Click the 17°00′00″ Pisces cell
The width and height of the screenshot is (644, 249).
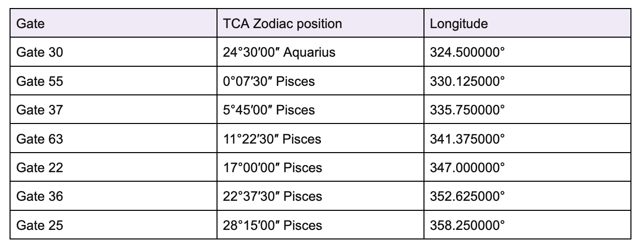pyautogui.click(x=320, y=168)
